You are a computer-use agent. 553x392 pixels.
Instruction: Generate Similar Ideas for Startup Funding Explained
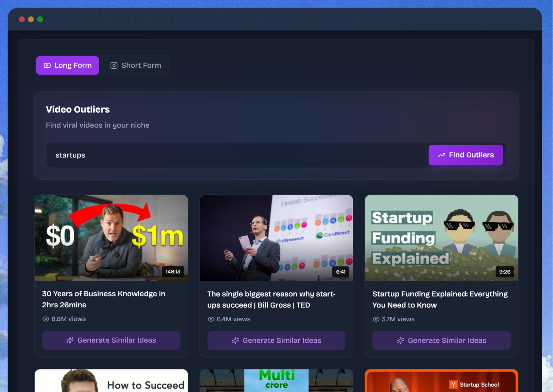tap(441, 340)
